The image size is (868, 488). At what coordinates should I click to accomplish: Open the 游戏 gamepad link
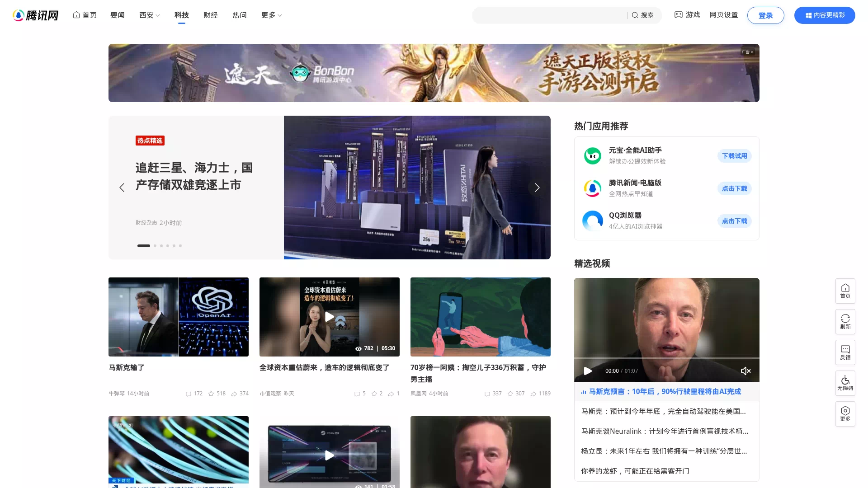coord(687,15)
